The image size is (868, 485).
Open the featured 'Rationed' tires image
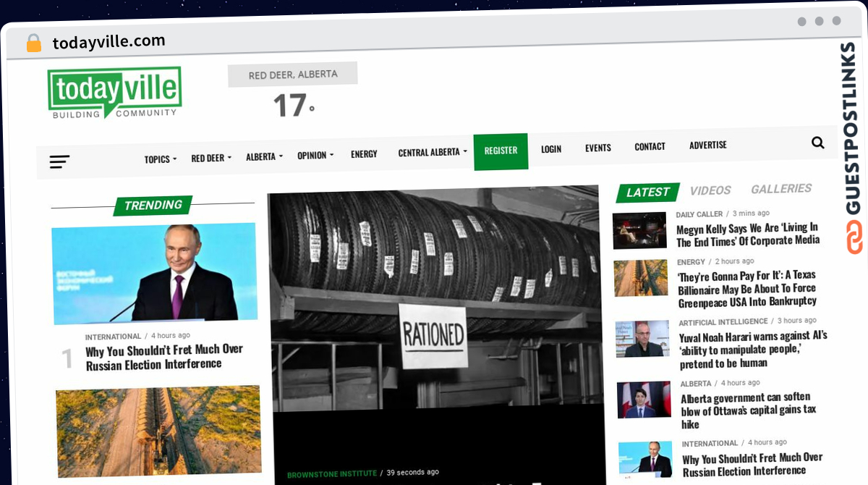[x=435, y=298]
